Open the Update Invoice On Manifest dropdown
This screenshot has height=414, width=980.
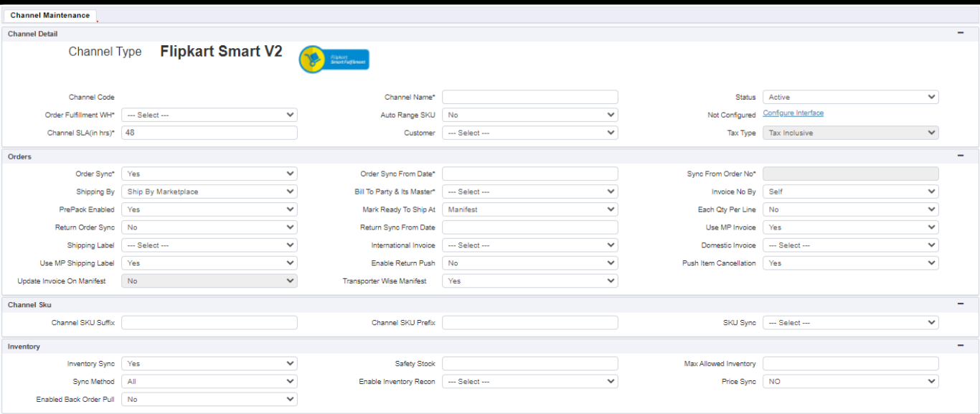coord(209,281)
